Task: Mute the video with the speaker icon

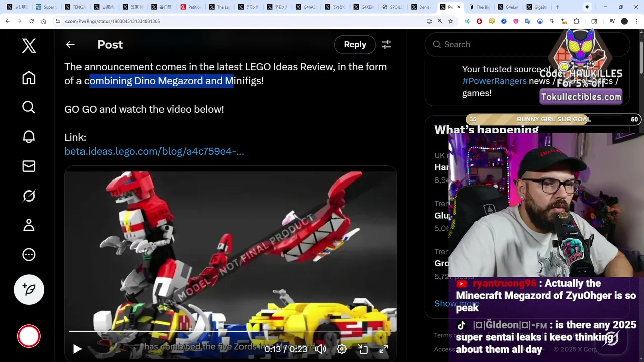Action: [x=320, y=349]
